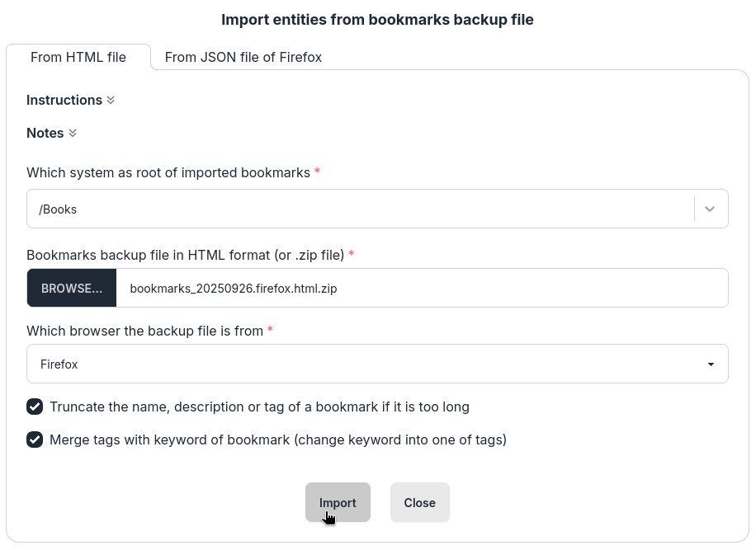Click the BROWSE... file chooser button
This screenshot has width=756, height=550.
point(72,289)
